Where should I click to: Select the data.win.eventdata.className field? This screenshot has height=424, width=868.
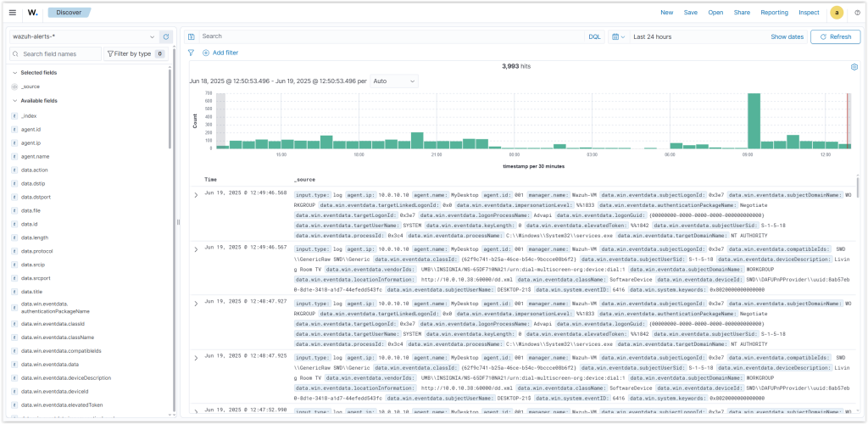tap(57, 338)
